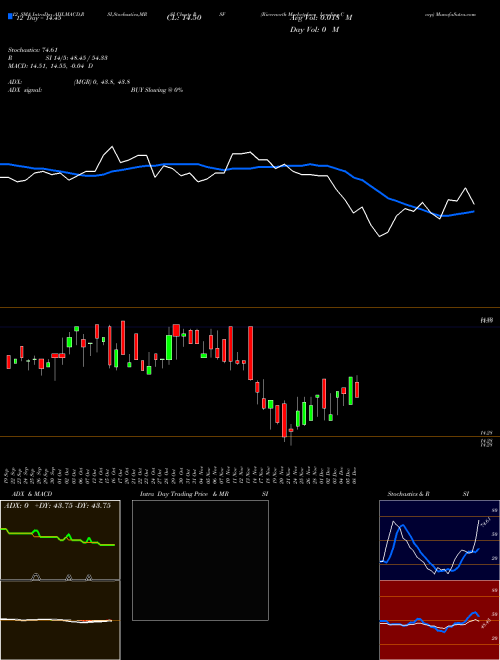Select the last red candlestick on price chart
This screenshot has height=660, width=500.
[357, 389]
